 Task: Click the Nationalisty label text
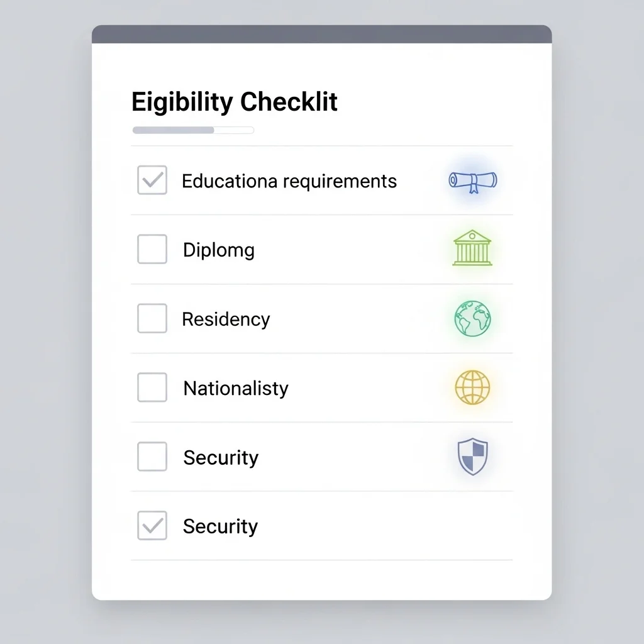point(236,388)
